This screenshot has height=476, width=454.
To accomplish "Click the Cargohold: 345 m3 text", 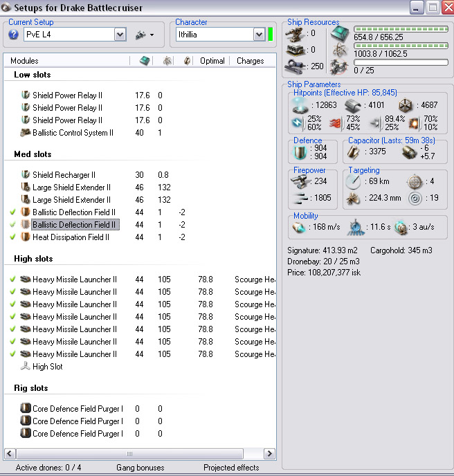I will pos(401,250).
